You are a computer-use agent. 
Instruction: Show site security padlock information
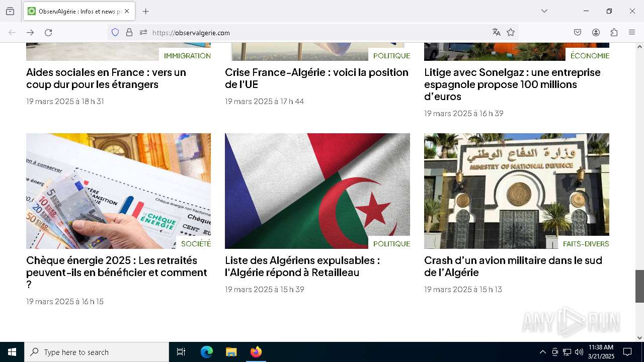[x=129, y=32]
